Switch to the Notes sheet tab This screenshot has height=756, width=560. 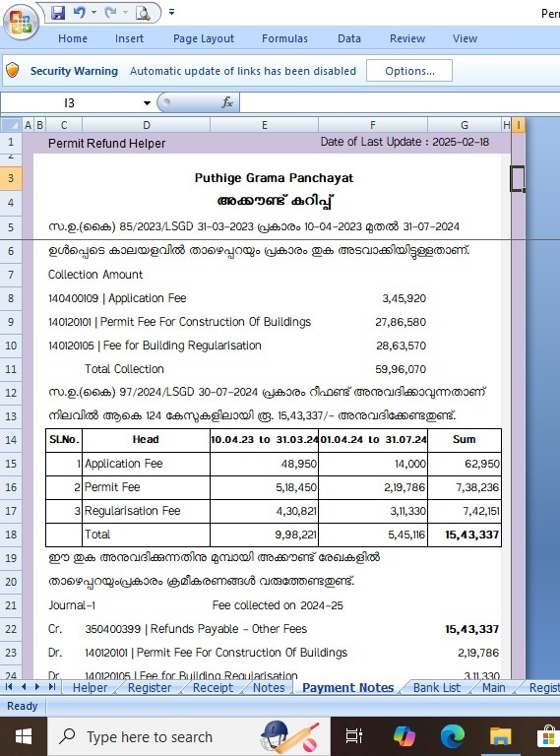click(x=269, y=687)
